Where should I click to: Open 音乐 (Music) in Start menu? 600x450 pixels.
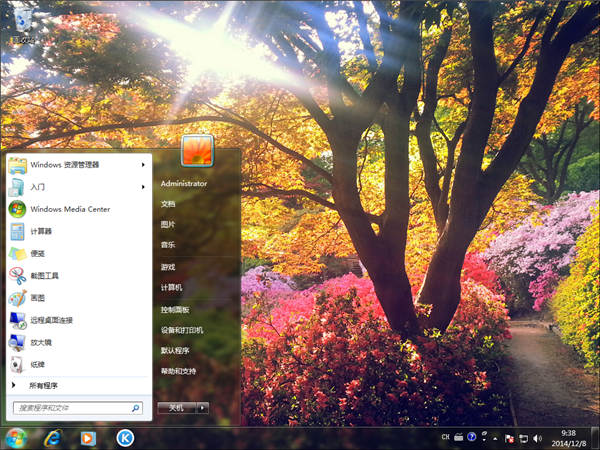click(x=168, y=245)
